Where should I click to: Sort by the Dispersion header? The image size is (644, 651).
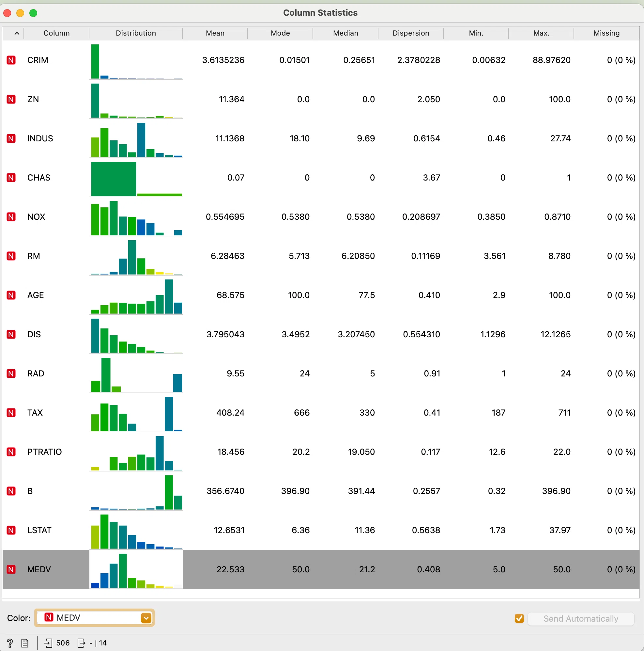(411, 33)
